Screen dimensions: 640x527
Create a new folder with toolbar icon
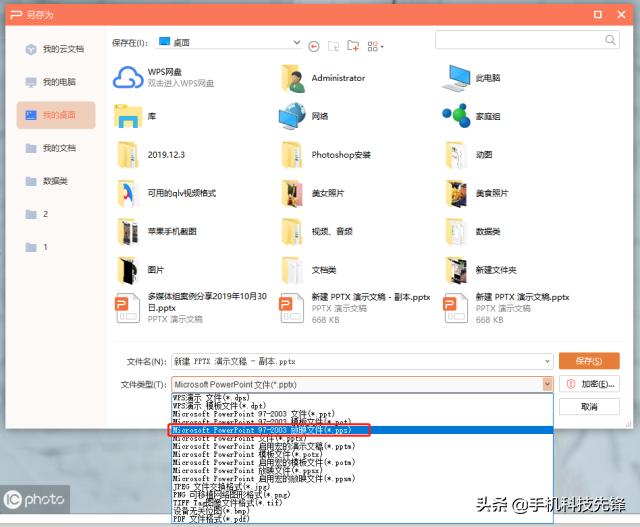point(353,46)
